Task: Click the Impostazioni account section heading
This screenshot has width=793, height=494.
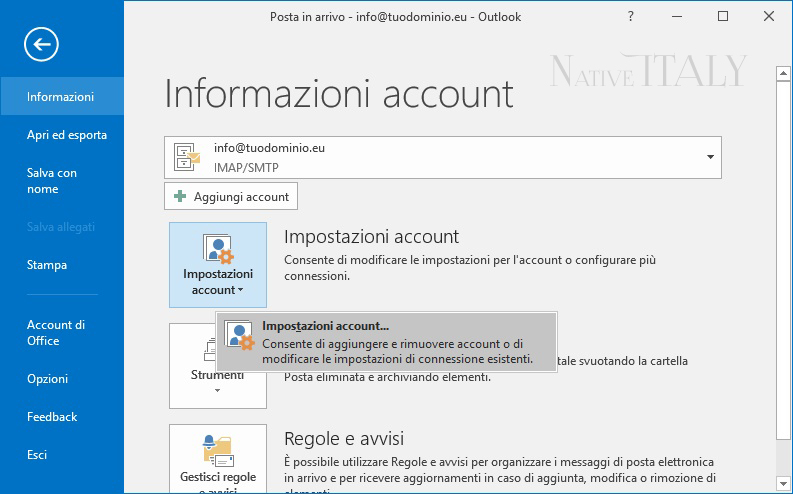Action: pos(372,237)
